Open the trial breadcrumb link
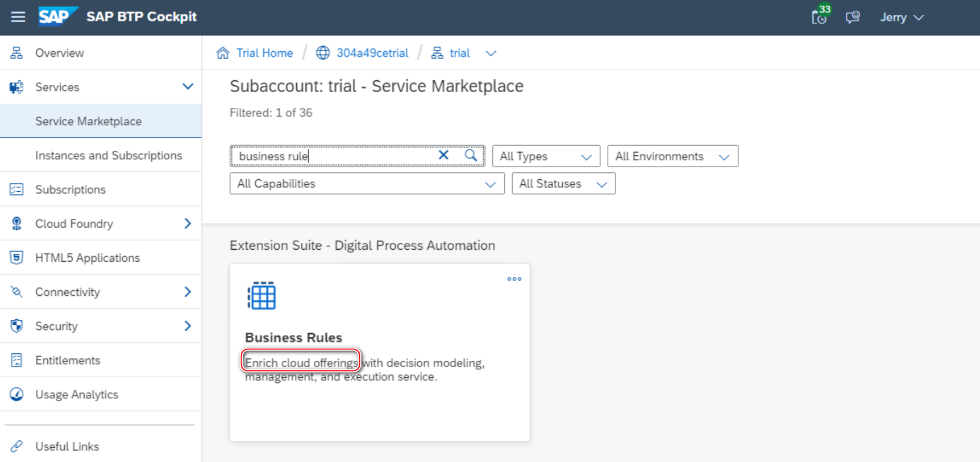 click(459, 53)
